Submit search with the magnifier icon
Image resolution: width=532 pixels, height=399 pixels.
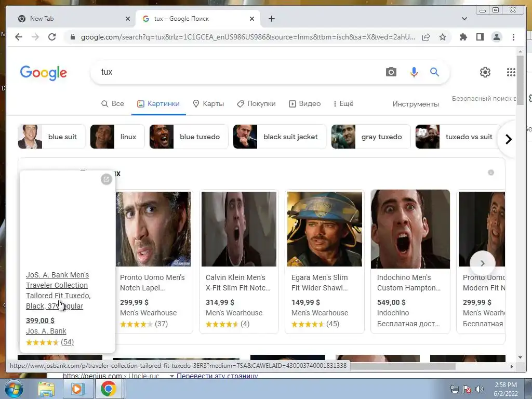coord(435,72)
